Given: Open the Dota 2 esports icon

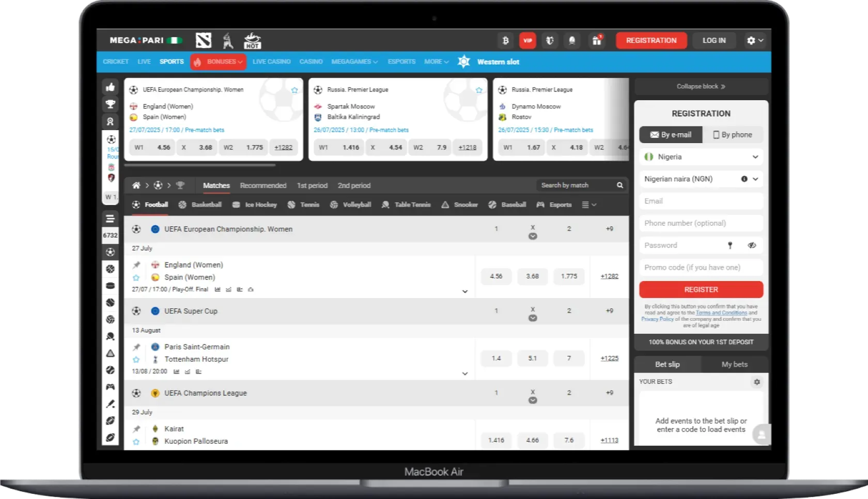Looking at the screenshot, I should point(203,40).
